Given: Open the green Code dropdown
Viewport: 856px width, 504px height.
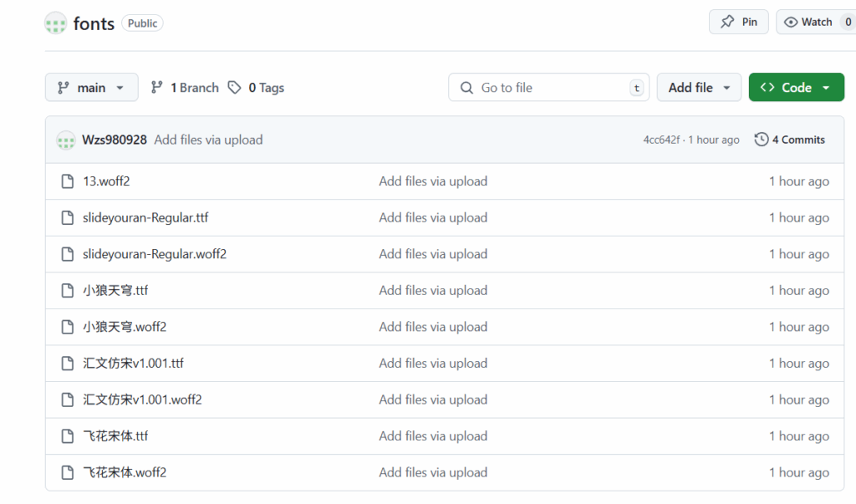Looking at the screenshot, I should point(797,88).
